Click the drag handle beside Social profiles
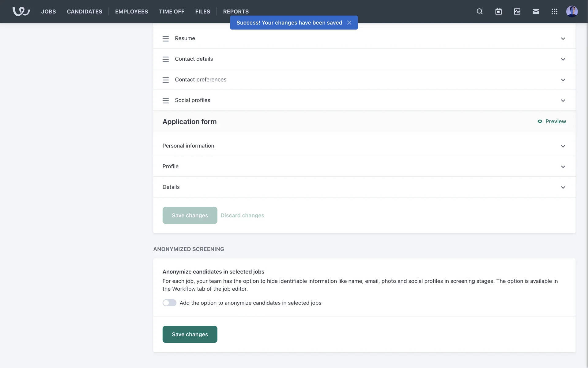Image resolution: width=588 pixels, height=368 pixels. (x=166, y=101)
